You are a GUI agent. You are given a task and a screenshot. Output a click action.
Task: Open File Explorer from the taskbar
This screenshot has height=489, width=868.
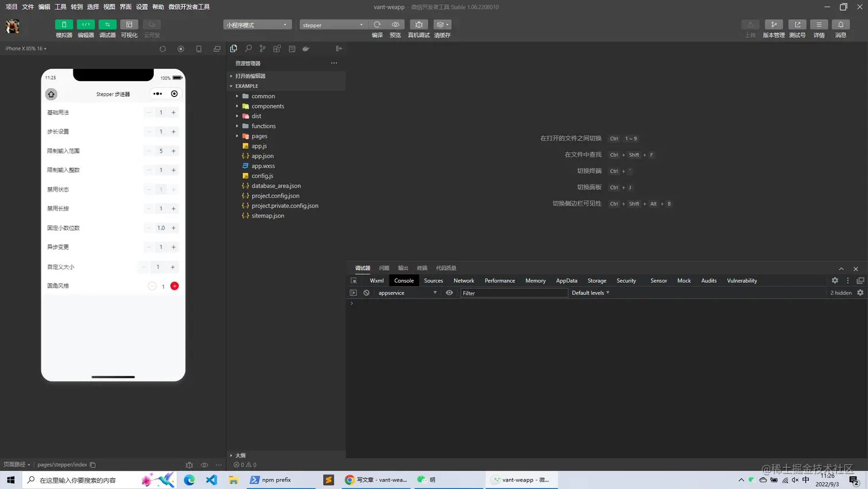point(233,480)
